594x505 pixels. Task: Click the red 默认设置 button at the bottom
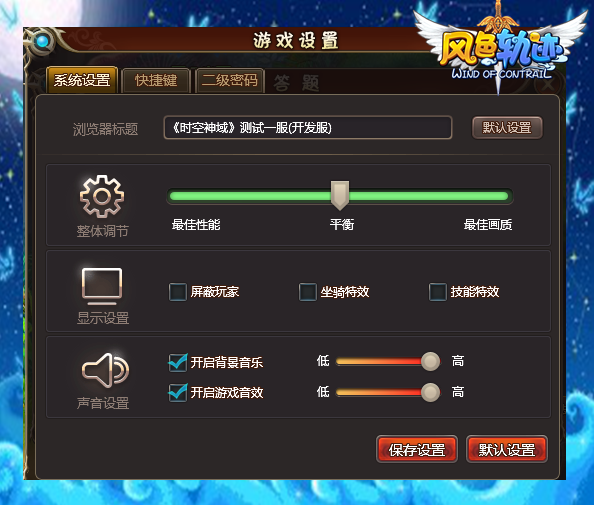pyautogui.click(x=506, y=449)
